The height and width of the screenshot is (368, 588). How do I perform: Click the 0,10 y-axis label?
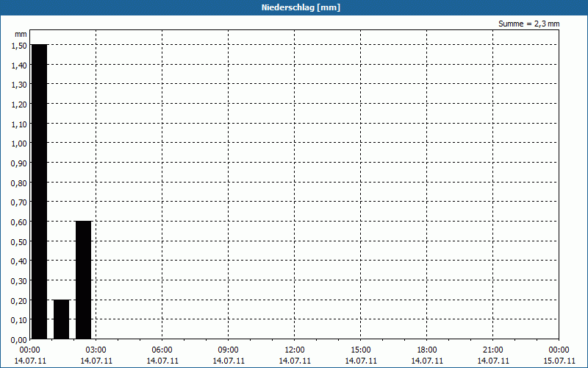point(19,320)
